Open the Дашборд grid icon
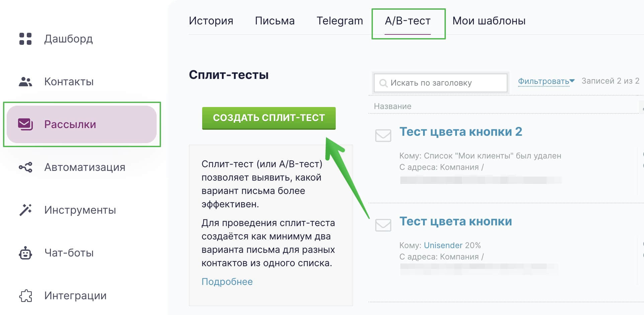The image size is (644, 315). click(x=25, y=39)
